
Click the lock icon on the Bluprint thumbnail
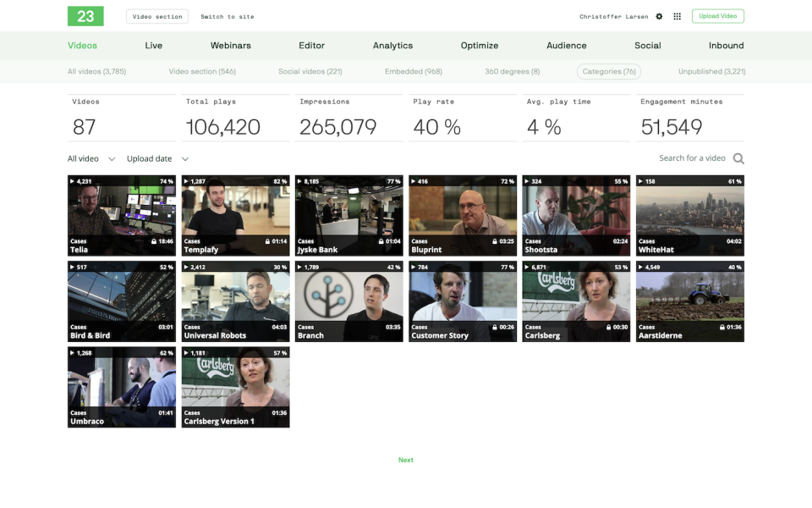[495, 241]
